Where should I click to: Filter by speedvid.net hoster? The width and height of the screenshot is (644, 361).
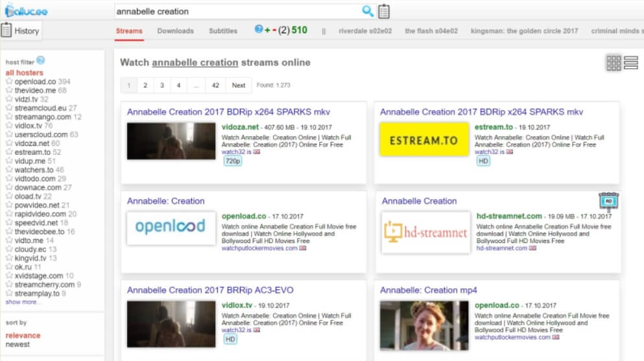point(36,223)
